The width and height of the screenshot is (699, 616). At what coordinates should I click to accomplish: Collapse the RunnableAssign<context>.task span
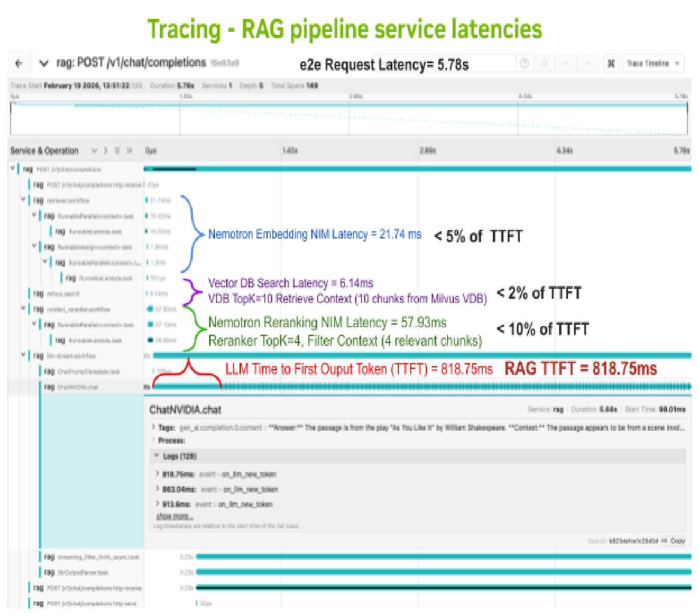[x=34, y=246]
